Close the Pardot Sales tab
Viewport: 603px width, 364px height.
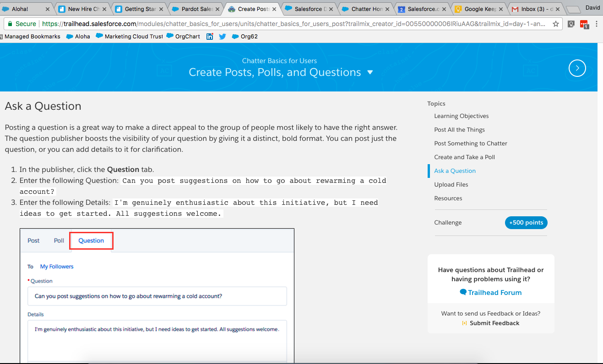pos(218,9)
